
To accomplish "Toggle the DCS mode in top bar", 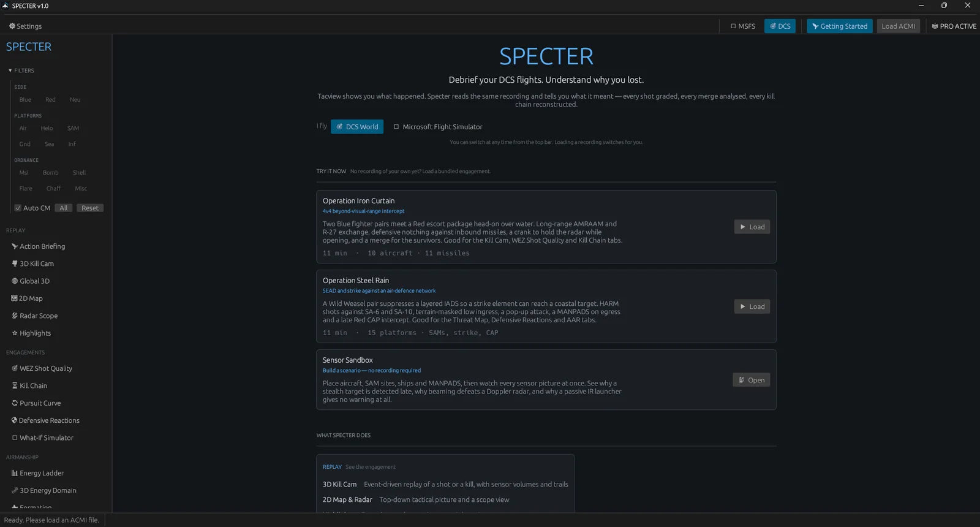I will [780, 26].
